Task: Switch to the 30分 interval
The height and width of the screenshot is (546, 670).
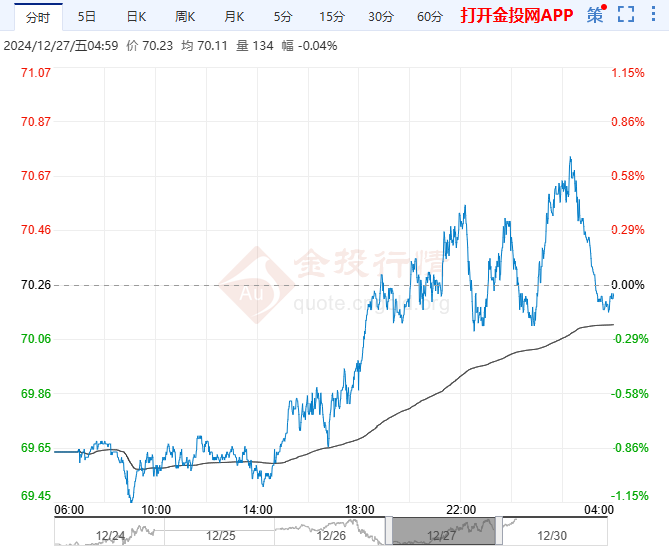Action: point(380,16)
